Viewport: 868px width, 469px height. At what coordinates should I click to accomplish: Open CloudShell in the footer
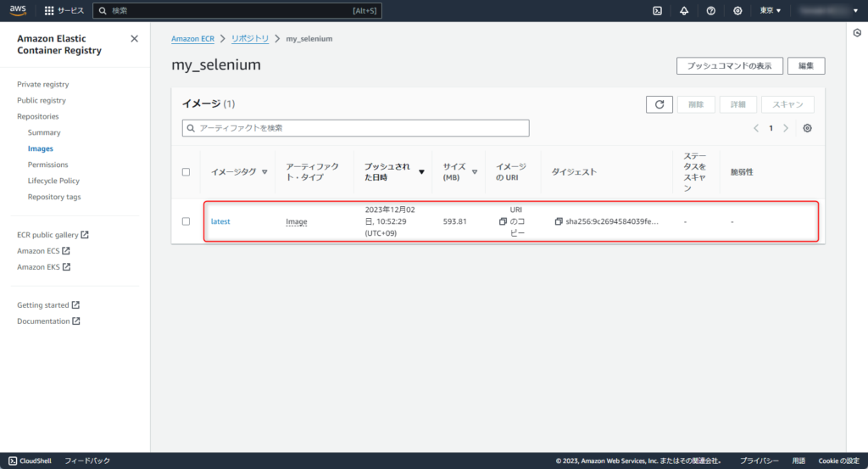(30, 461)
